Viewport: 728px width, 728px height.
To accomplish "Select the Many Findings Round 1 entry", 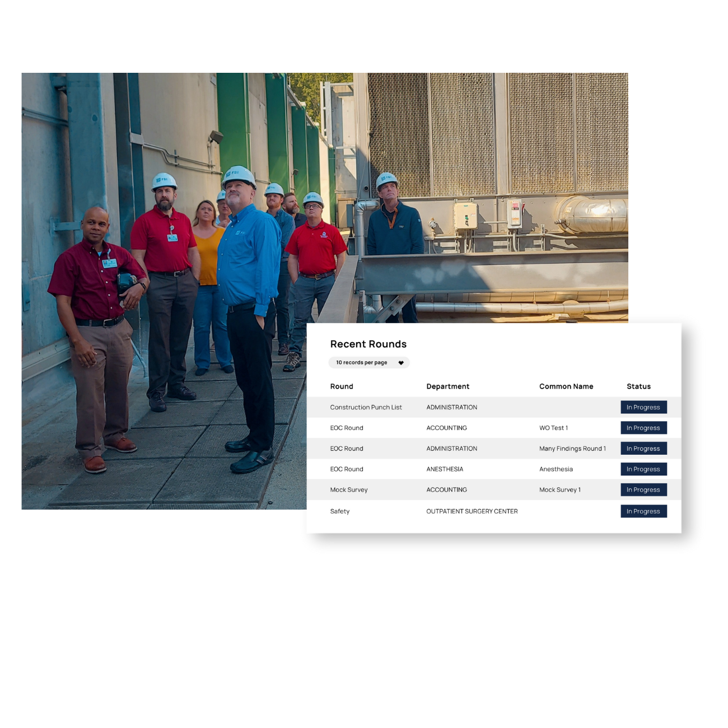I will 572,448.
